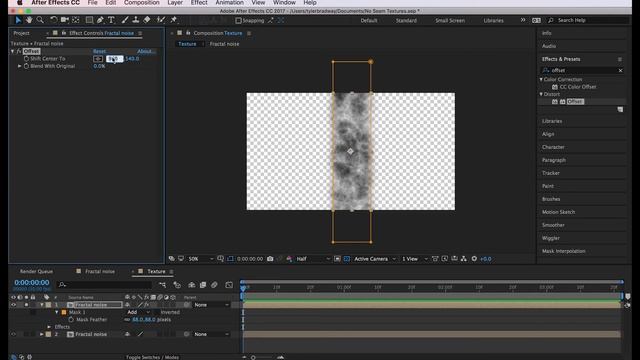The width and height of the screenshot is (640, 360).
Task: Click the snapshot camera icon in viewer
Action: (270, 259)
